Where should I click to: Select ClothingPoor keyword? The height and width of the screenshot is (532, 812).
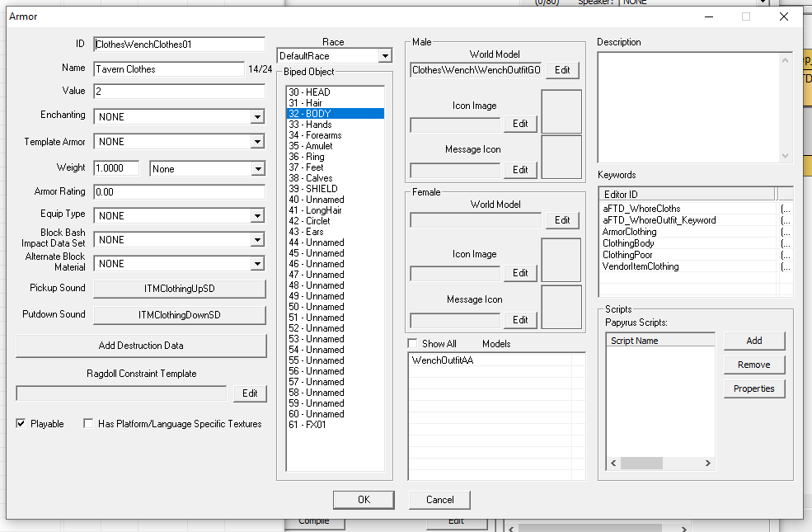pos(696,255)
